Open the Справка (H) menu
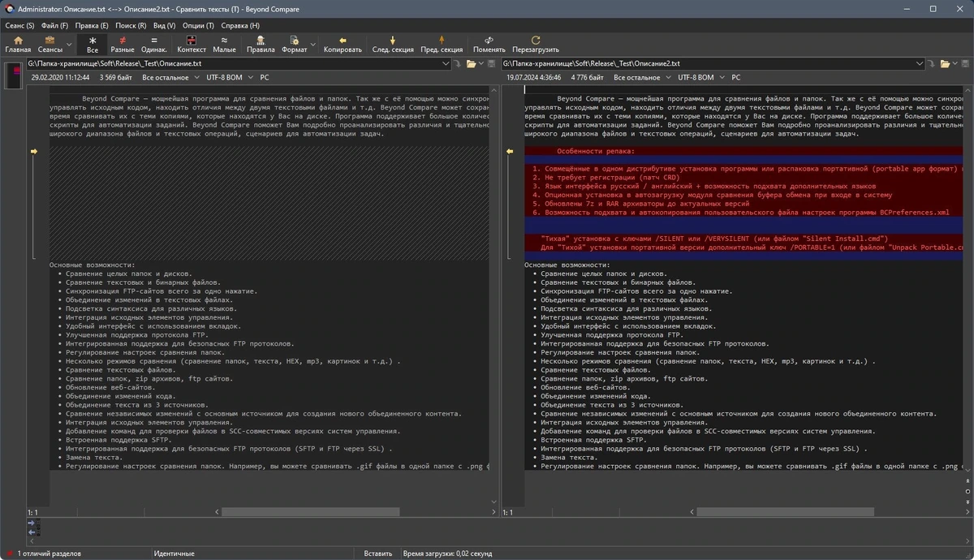The width and height of the screenshot is (974, 560). click(240, 26)
